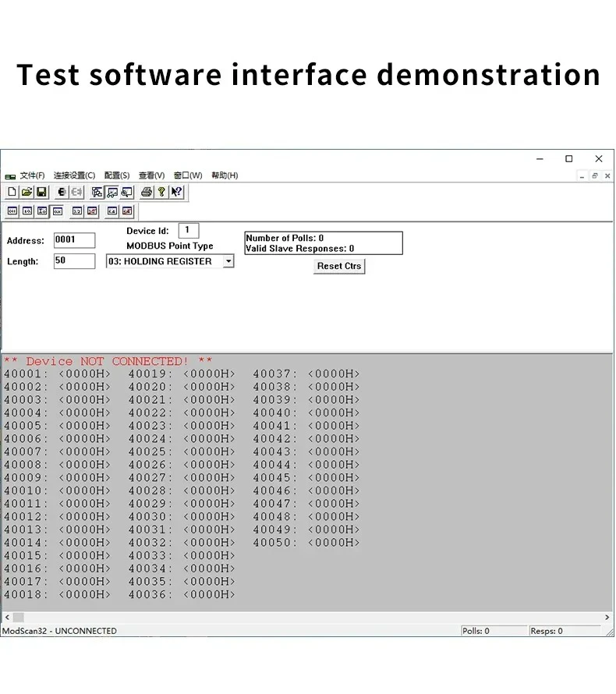Screen dimensions: 616x694
Task: Select the swapped double float format icon
Action: tap(127, 211)
